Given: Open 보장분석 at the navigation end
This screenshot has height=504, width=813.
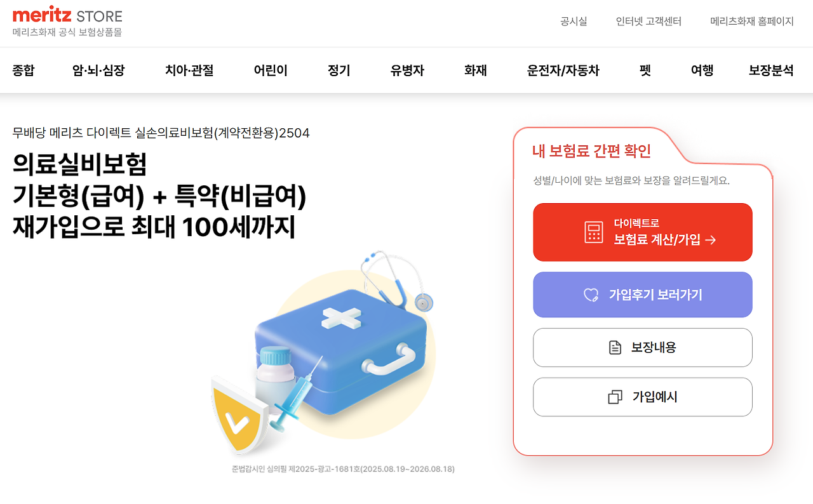Looking at the screenshot, I should (x=771, y=70).
